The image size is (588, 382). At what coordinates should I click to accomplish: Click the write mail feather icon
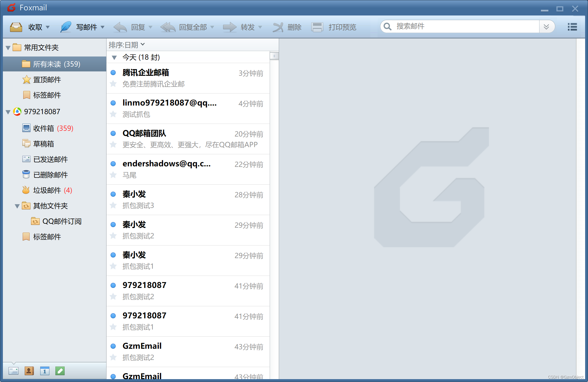click(66, 27)
